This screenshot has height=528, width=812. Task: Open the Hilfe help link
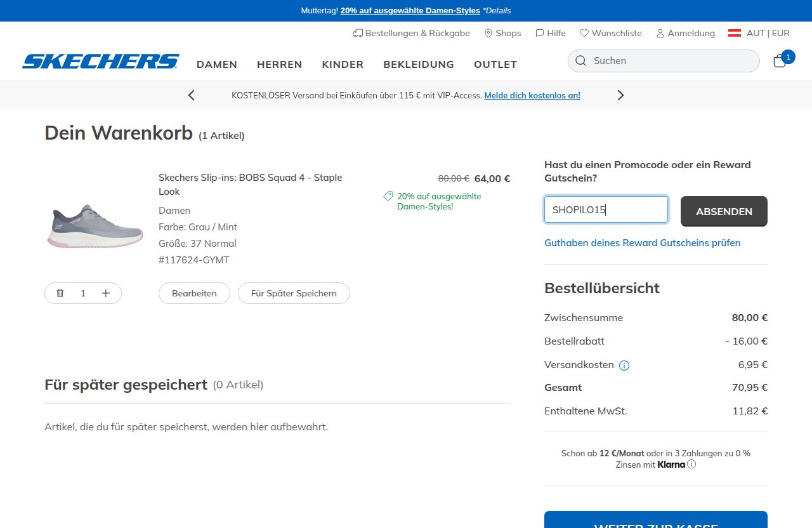[551, 33]
